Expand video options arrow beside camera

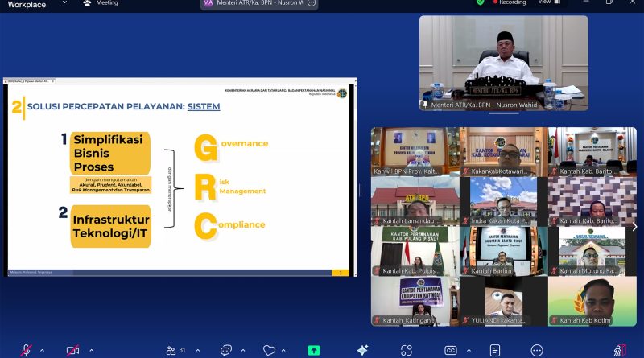point(91,351)
